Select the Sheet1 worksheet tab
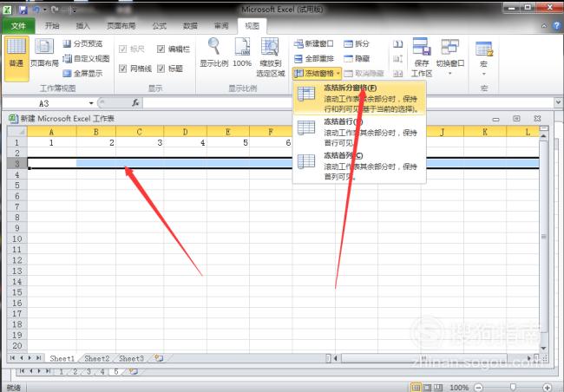The image size is (564, 392). click(62, 358)
